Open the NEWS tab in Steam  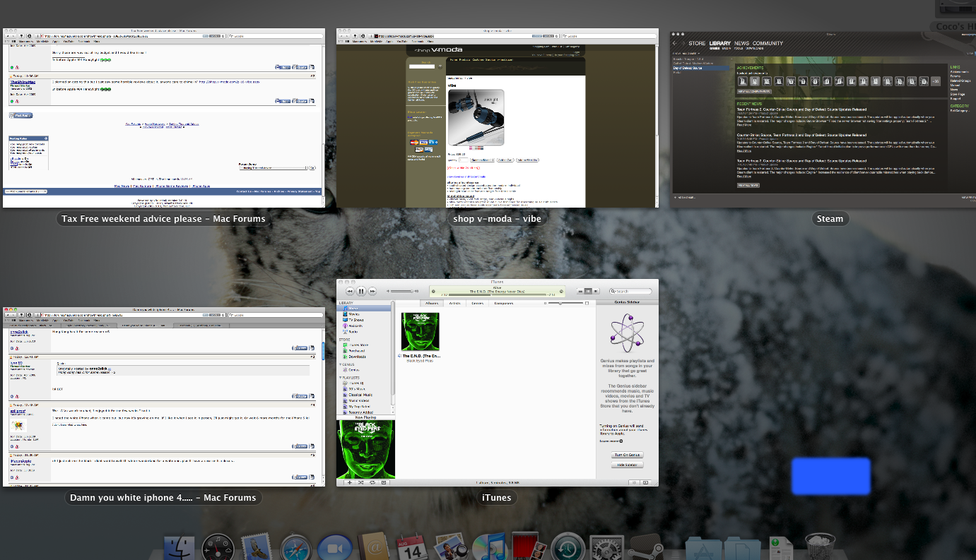point(742,43)
